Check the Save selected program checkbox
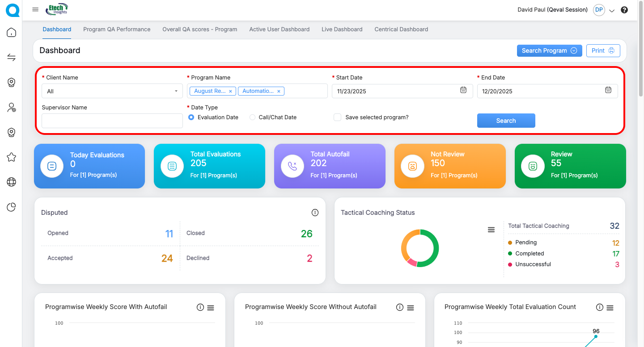This screenshot has height=347, width=644. click(x=338, y=117)
